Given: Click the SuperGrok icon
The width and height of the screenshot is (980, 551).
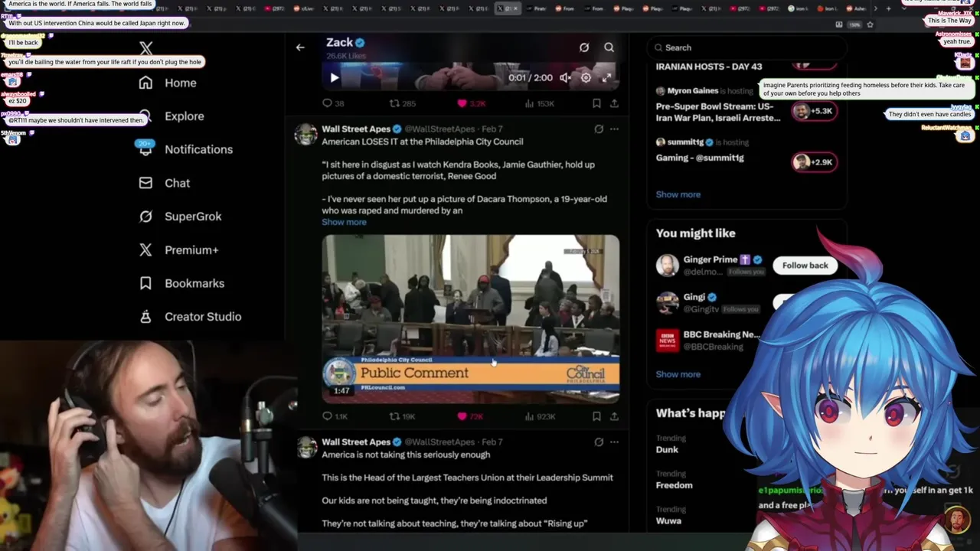Looking at the screenshot, I should [x=145, y=217].
